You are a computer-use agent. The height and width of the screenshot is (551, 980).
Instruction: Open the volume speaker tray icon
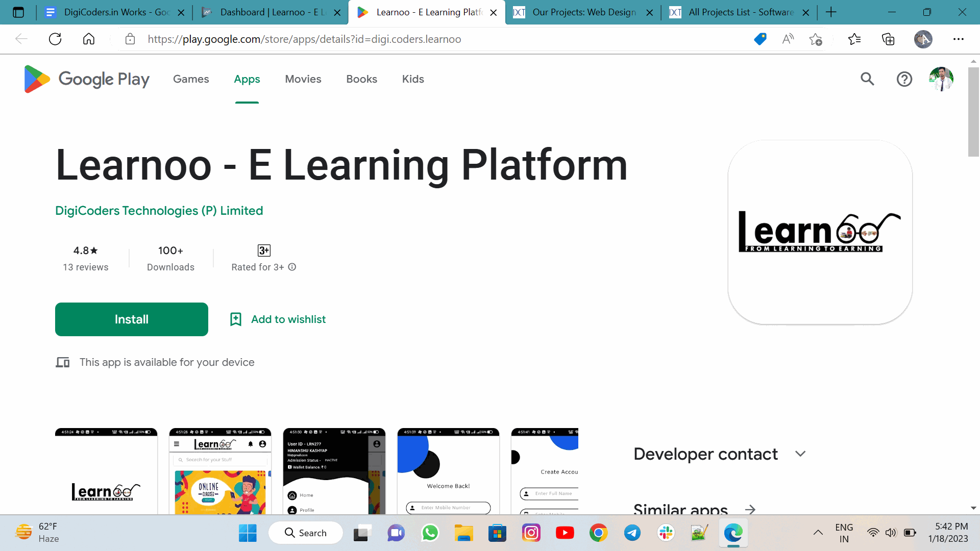click(891, 533)
